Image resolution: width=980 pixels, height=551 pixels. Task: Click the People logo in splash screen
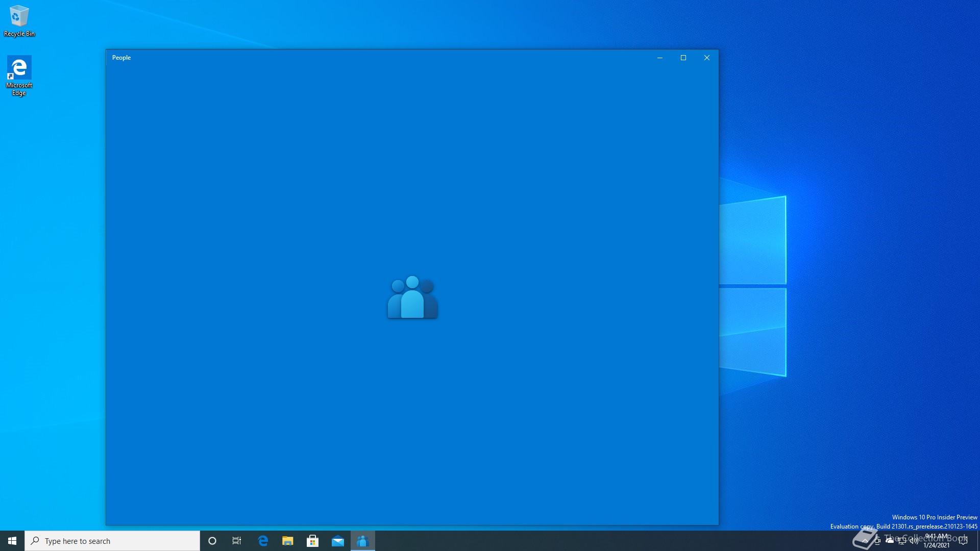pyautogui.click(x=412, y=297)
